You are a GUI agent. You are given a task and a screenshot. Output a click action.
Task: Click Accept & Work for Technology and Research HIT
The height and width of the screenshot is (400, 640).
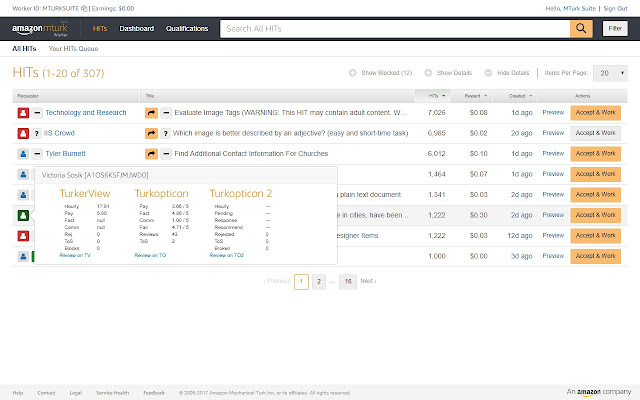coord(595,113)
